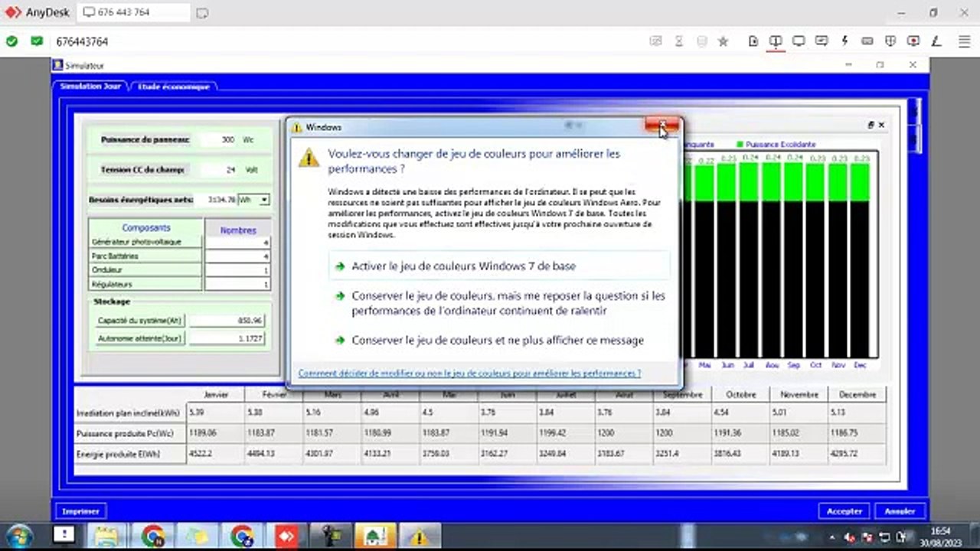Open AnyDesk keyboard settings icon
The image size is (980, 551).
click(x=867, y=41)
